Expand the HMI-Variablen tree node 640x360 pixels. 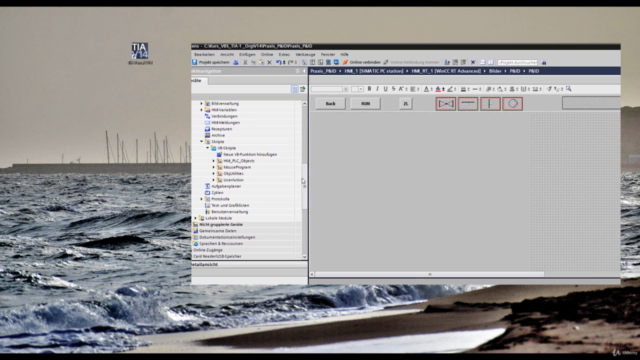(201, 110)
